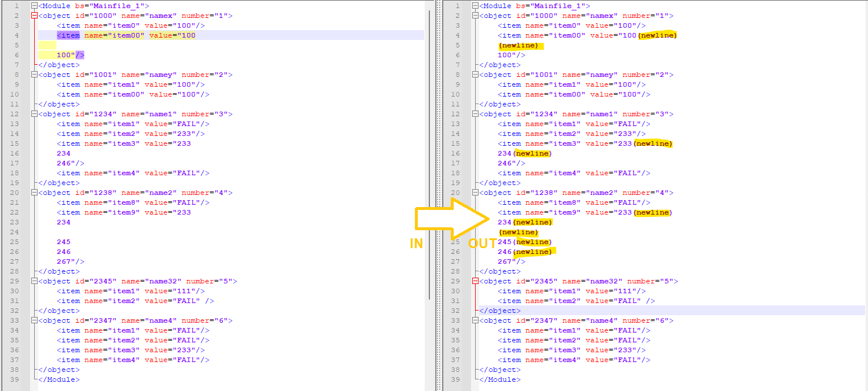868x391 pixels.
Task: Collapse object id 2345 fold in left pane
Action: (34, 281)
